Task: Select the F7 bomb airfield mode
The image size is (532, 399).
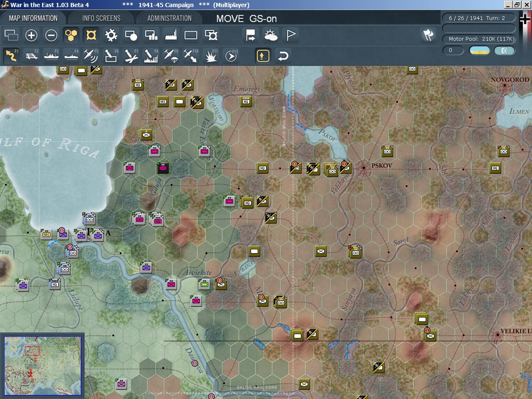Action: [131, 55]
